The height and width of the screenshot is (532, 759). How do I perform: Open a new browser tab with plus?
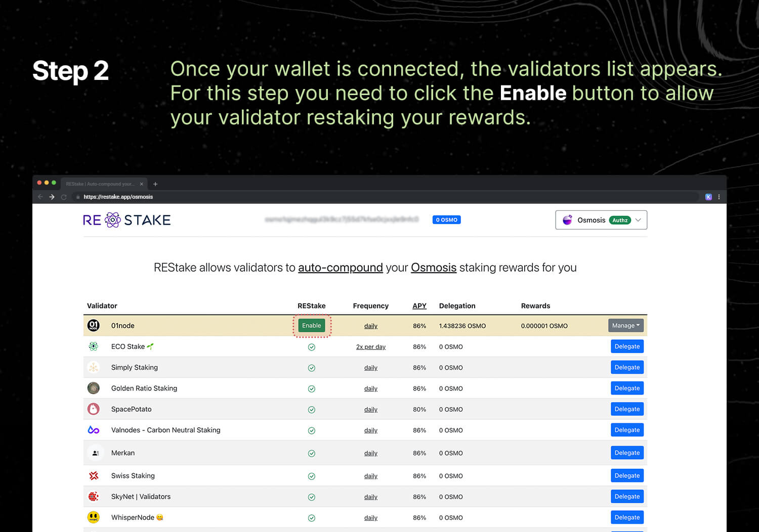[x=155, y=184]
